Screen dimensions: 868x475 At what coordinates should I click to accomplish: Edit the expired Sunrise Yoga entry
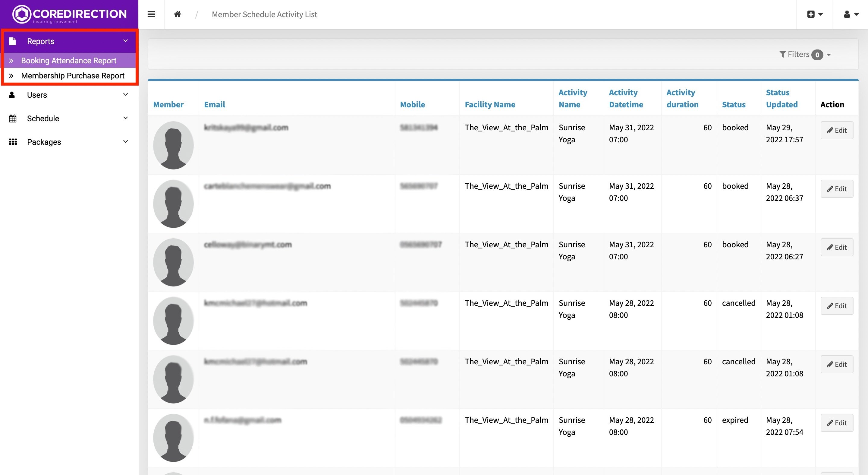point(837,423)
